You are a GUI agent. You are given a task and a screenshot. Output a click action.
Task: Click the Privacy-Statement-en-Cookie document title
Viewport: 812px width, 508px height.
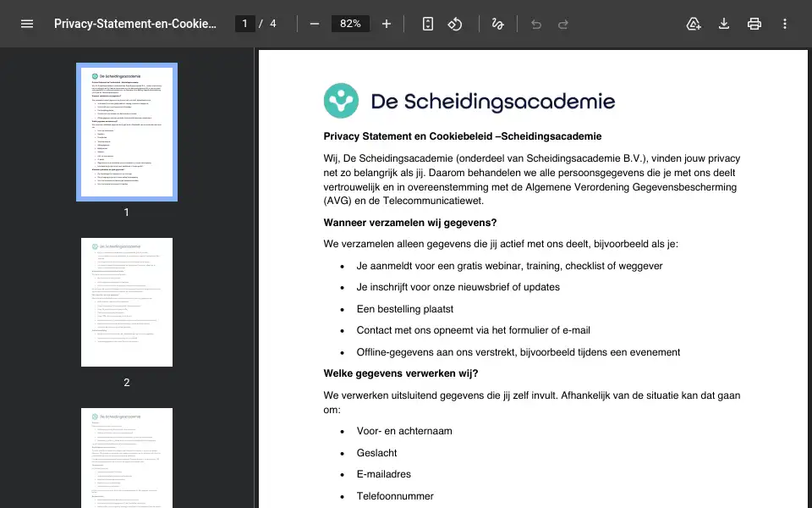[x=135, y=24]
